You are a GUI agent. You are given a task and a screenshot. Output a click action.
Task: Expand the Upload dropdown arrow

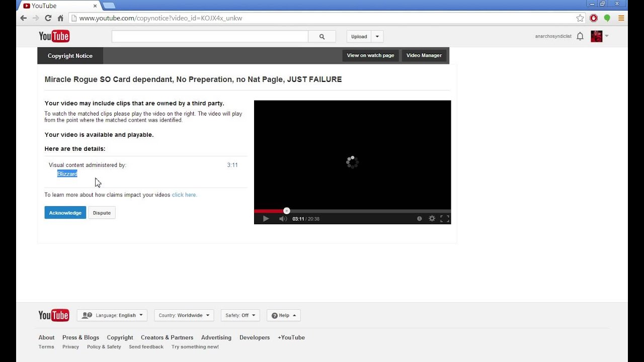377,37
